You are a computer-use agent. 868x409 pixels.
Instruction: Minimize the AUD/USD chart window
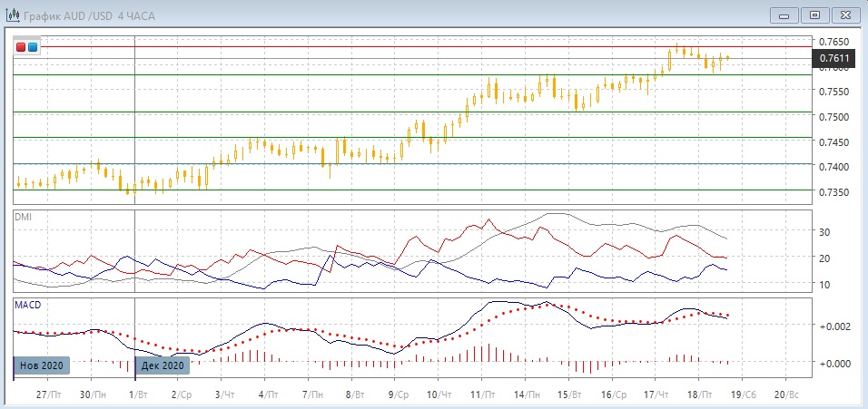click(785, 15)
